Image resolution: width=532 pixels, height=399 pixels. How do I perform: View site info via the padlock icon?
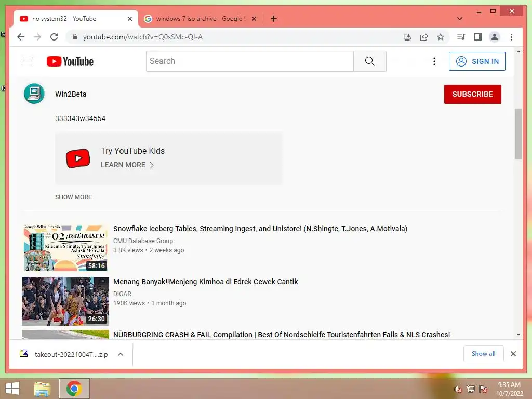coord(75,37)
